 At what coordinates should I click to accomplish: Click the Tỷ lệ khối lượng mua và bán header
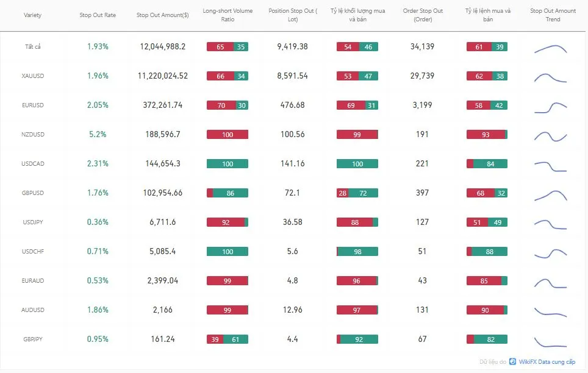click(358, 15)
